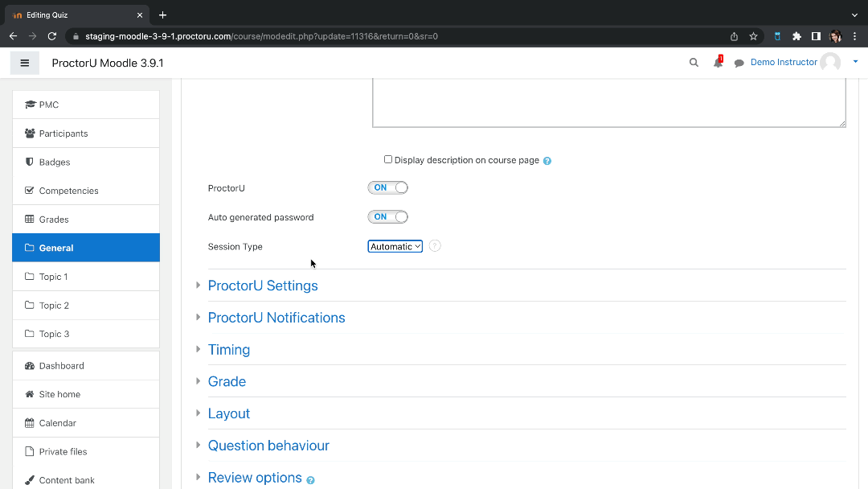
Task: Click the Private files document icon
Action: (30, 451)
